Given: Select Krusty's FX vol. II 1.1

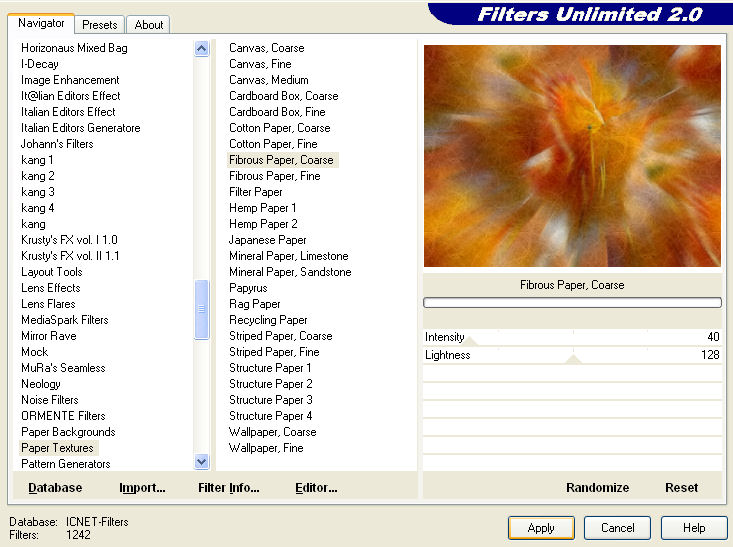Looking at the screenshot, I should pos(70,256).
